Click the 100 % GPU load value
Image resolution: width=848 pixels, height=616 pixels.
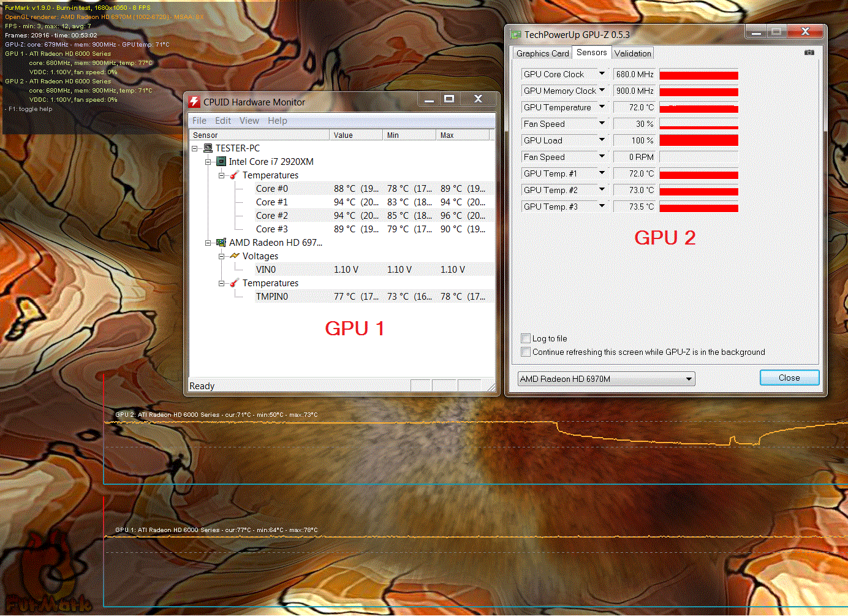[x=635, y=140]
